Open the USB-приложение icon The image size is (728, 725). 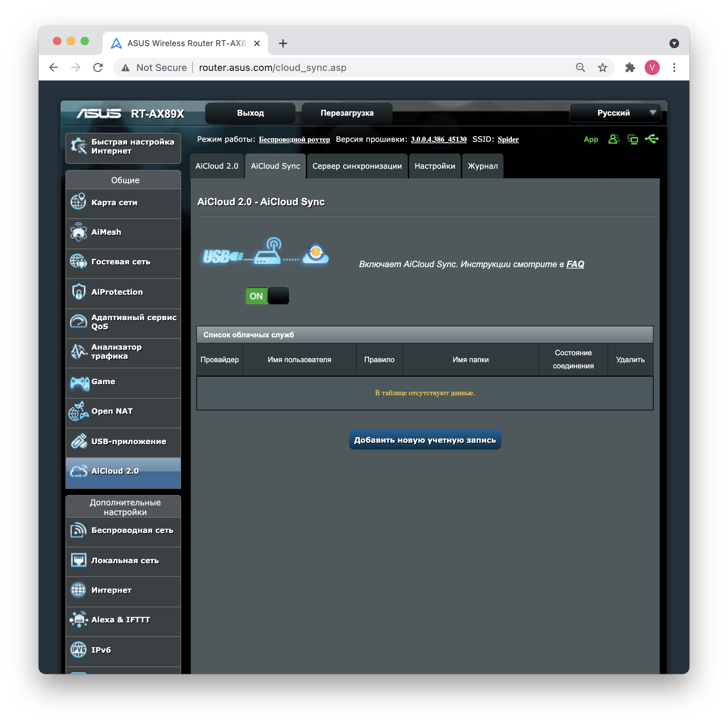(79, 441)
